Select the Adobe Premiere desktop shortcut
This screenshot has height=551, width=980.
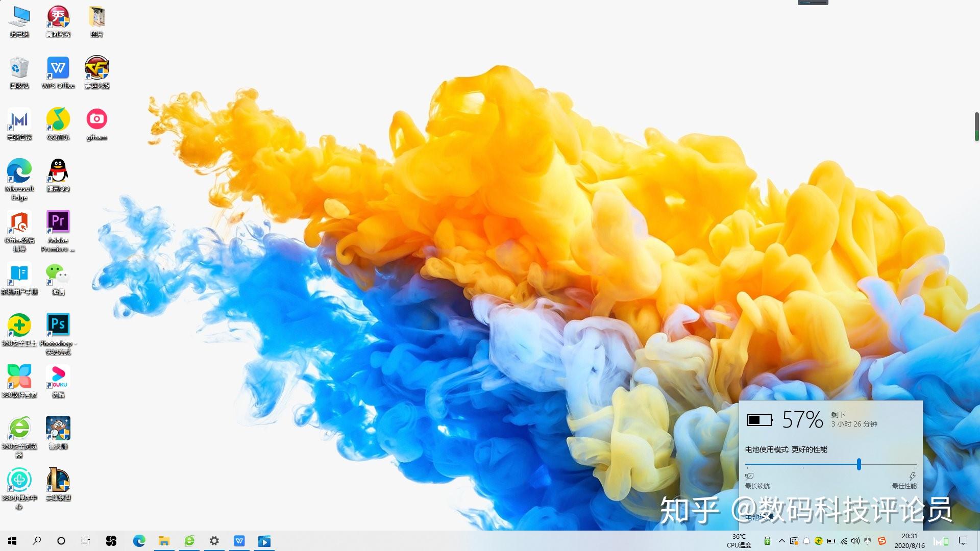(x=58, y=231)
